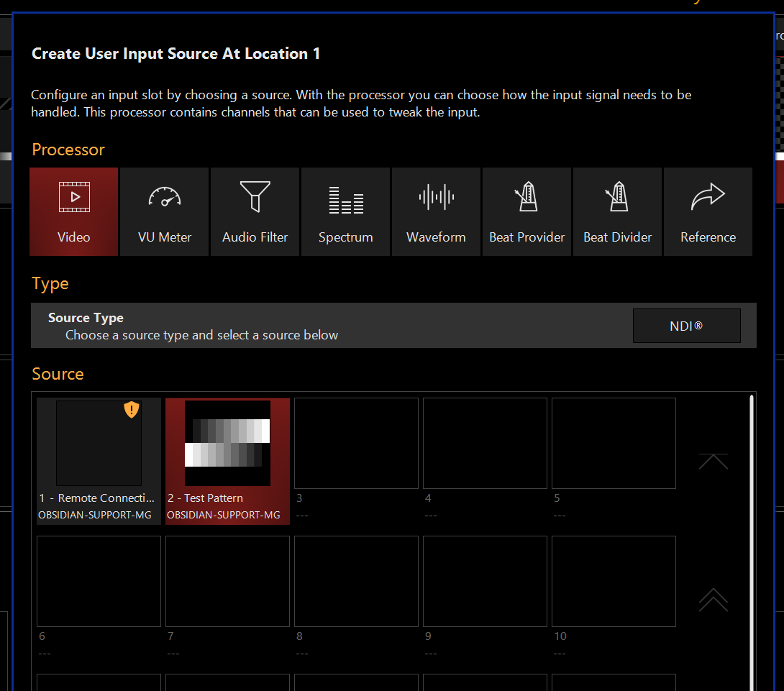Jump to top of source list
Screen dimensions: 784x691
714,461
